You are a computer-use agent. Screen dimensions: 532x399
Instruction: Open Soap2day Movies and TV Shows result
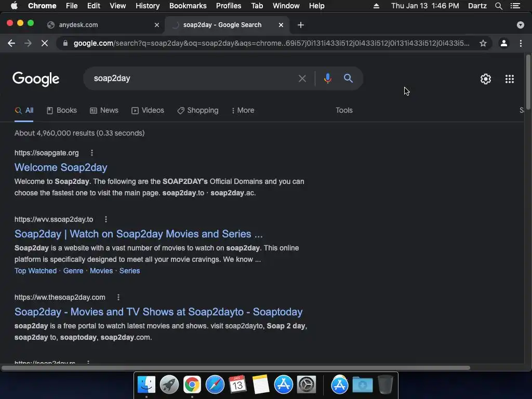(158, 312)
